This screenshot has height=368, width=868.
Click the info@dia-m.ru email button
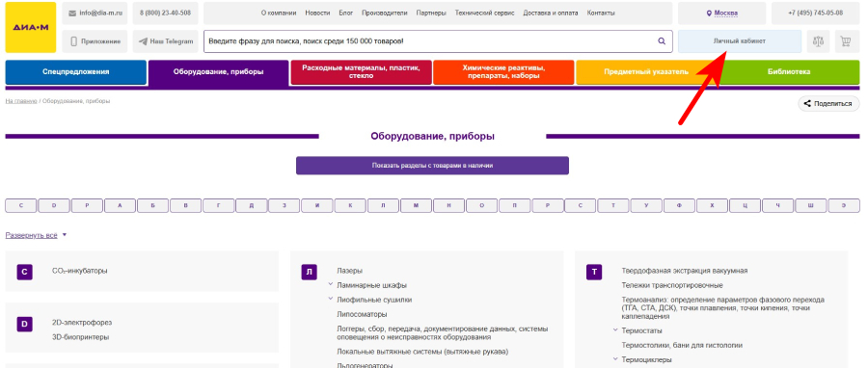tap(95, 13)
